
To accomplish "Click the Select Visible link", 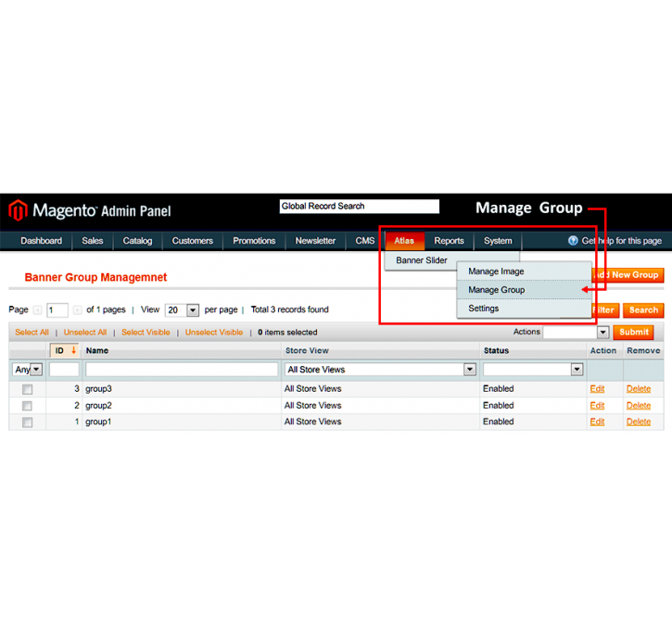I will (x=146, y=333).
